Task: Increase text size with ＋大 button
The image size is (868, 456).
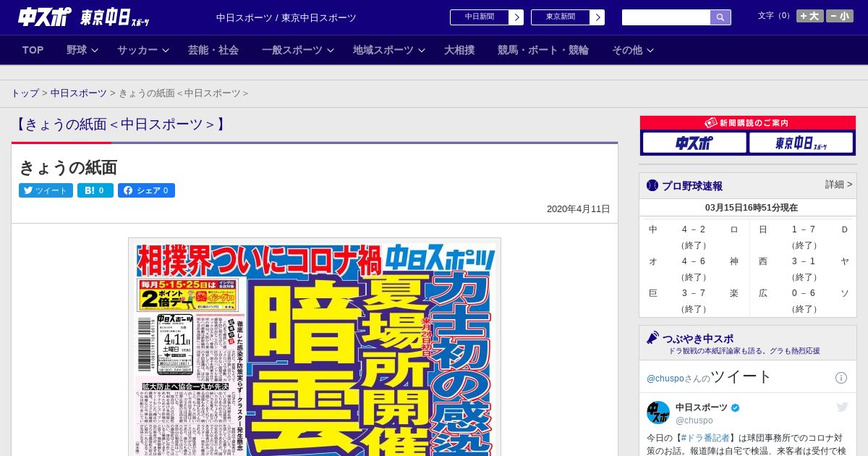Action: [810, 16]
